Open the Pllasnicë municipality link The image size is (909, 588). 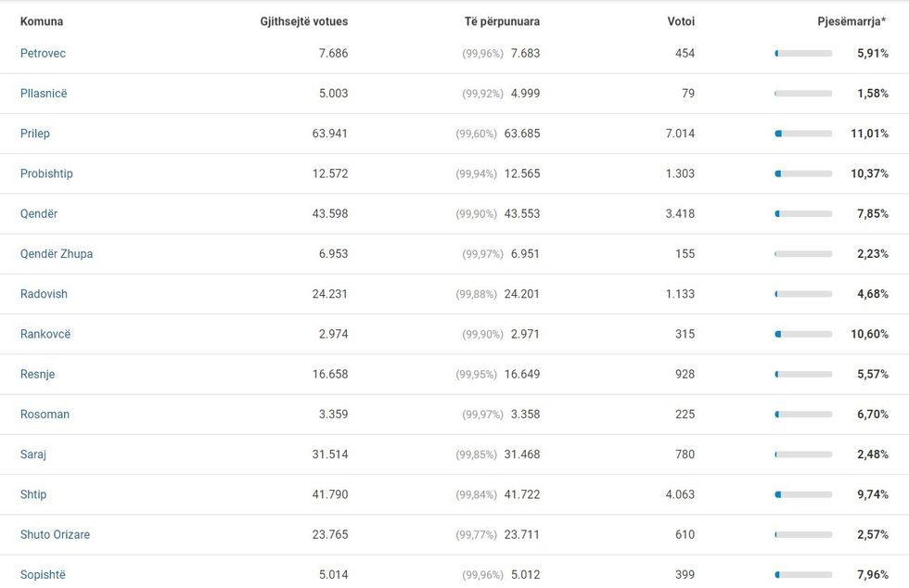tap(44, 94)
